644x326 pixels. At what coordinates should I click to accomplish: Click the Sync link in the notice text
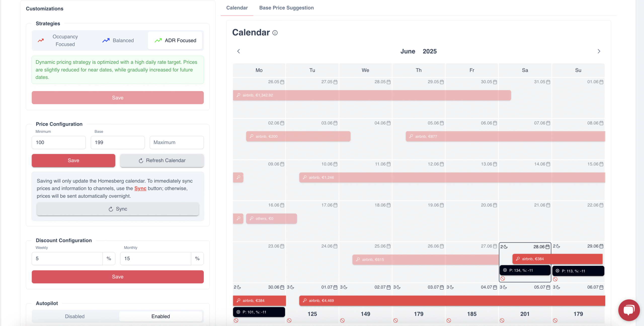point(140,188)
